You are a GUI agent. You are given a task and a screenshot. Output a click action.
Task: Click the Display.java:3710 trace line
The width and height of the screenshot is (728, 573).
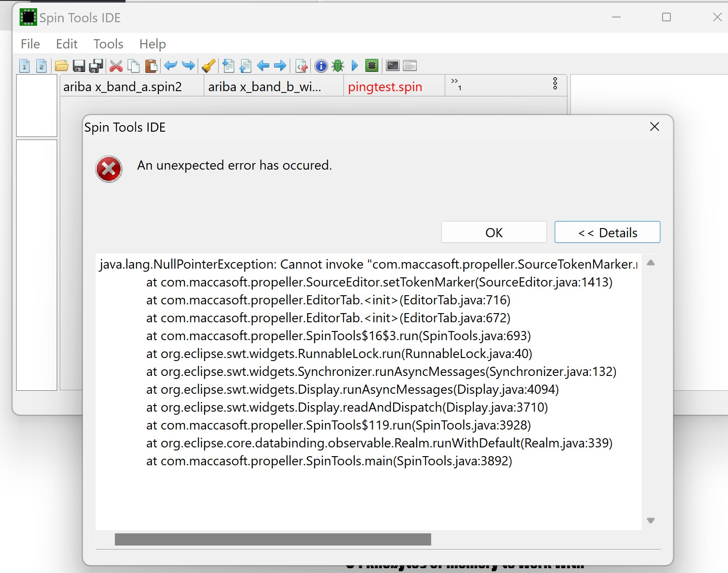pyautogui.click(x=347, y=407)
